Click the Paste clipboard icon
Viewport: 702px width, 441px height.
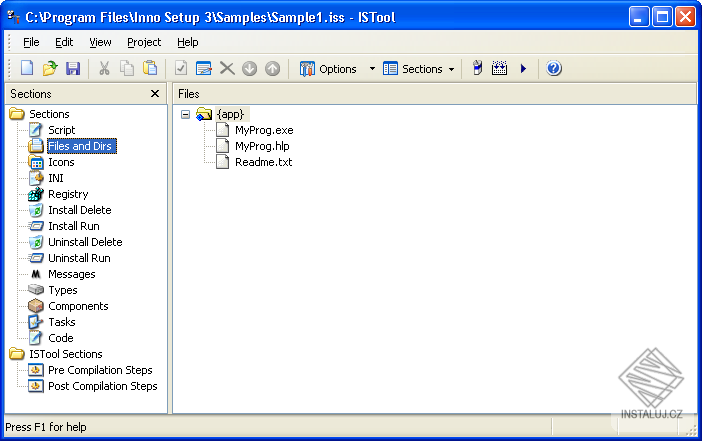pos(150,69)
